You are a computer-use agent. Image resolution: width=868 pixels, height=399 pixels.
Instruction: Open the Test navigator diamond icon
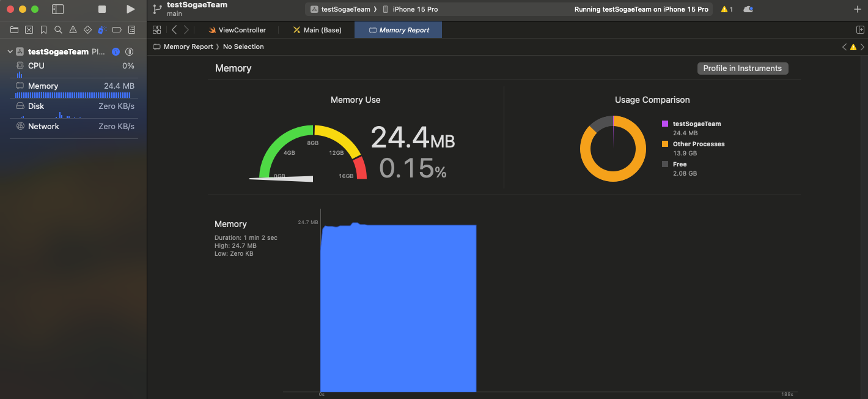87,29
